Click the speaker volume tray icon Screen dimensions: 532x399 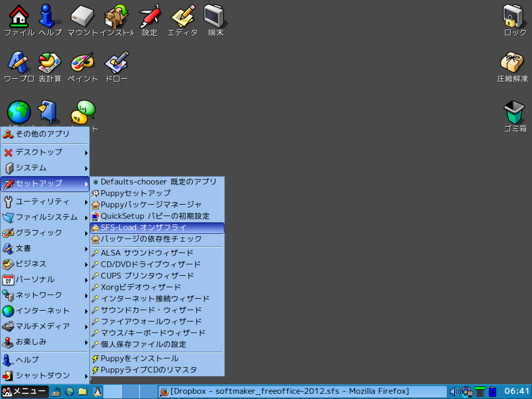pyautogui.click(x=455, y=392)
